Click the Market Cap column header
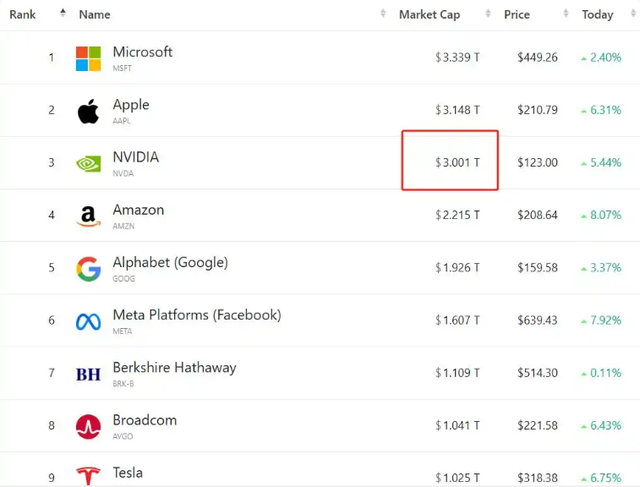 429,15
